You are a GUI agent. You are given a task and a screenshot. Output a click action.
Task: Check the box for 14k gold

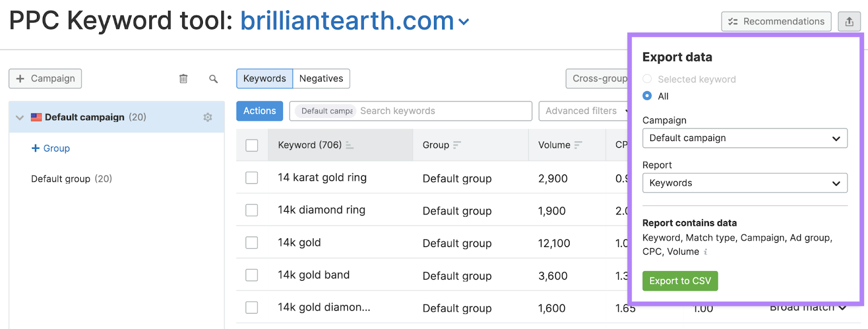(252, 243)
